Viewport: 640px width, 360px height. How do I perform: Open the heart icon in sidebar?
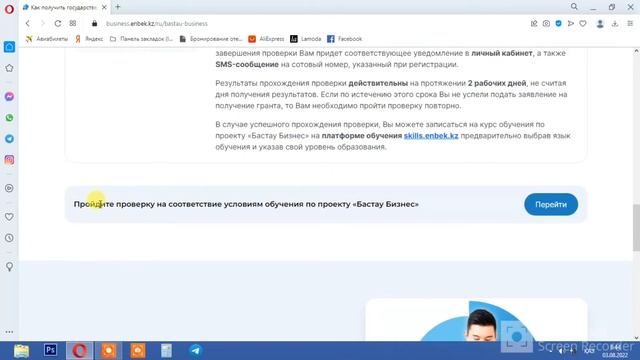coord(9,217)
